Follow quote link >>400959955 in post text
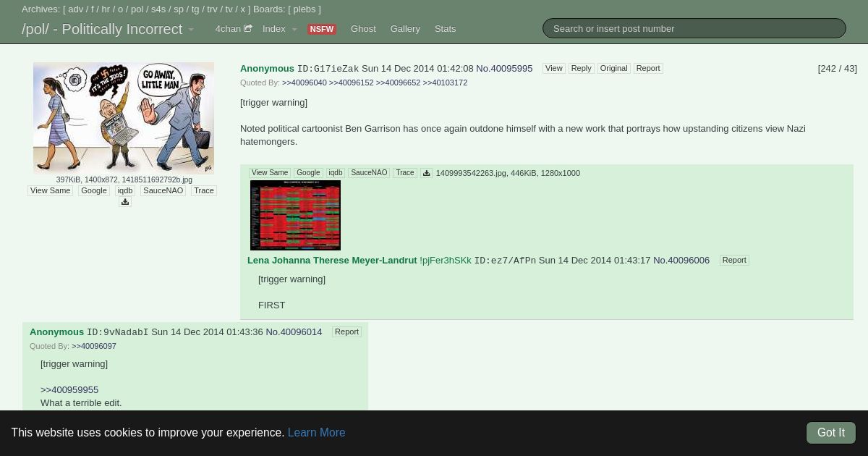Screen dimensions: 868x456 click(69, 389)
